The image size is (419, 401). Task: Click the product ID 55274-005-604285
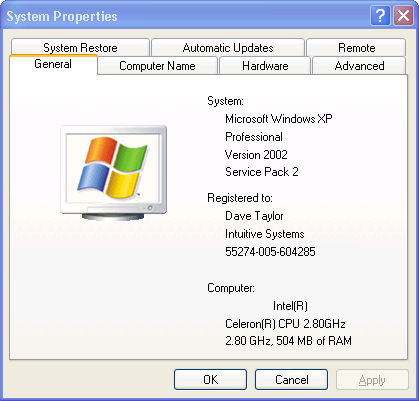270,252
